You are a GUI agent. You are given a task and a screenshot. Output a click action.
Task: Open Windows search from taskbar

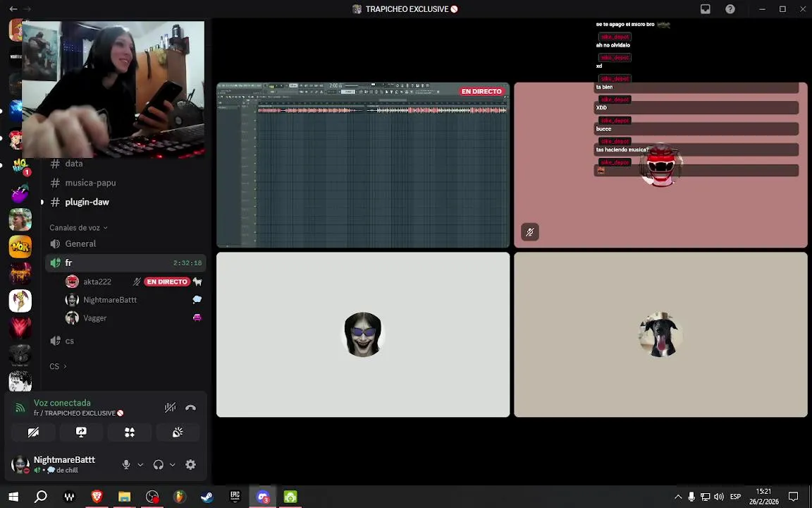(x=41, y=497)
